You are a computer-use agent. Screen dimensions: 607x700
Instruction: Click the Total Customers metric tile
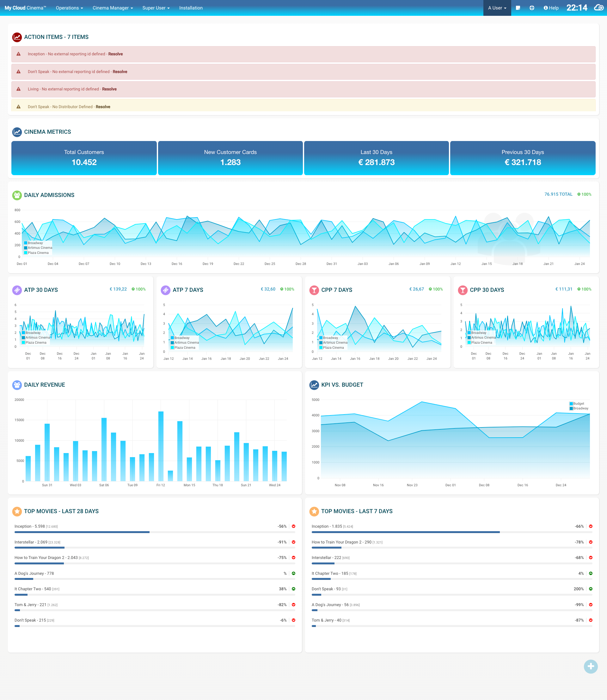tap(84, 158)
